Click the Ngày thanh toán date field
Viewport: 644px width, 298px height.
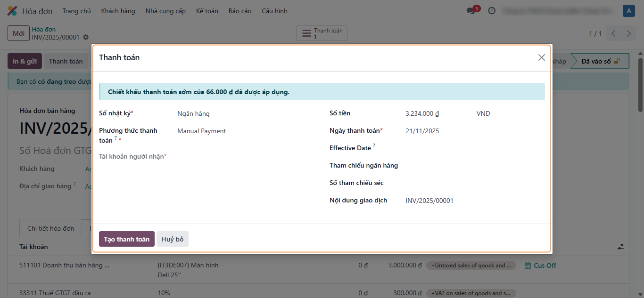click(x=471, y=131)
